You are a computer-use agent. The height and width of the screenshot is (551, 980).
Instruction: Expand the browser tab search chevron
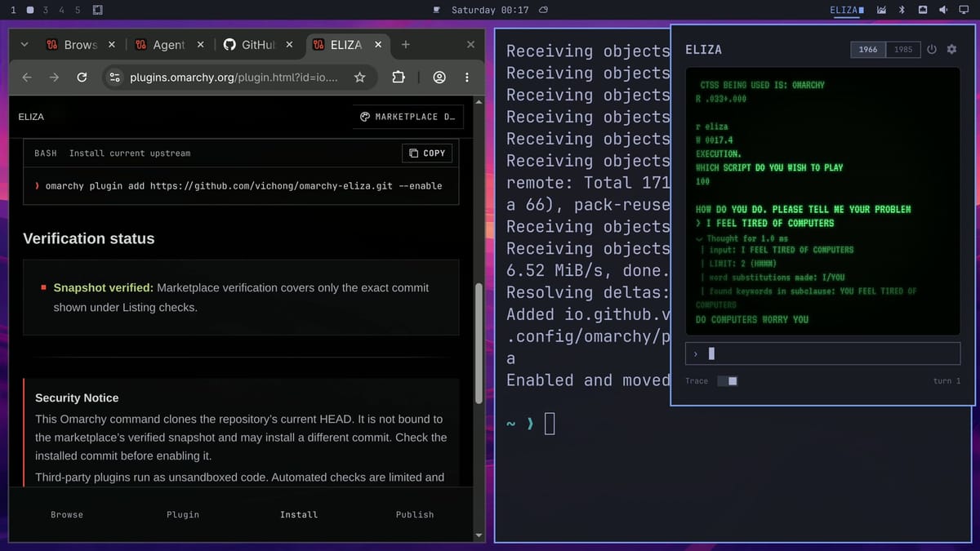(24, 45)
